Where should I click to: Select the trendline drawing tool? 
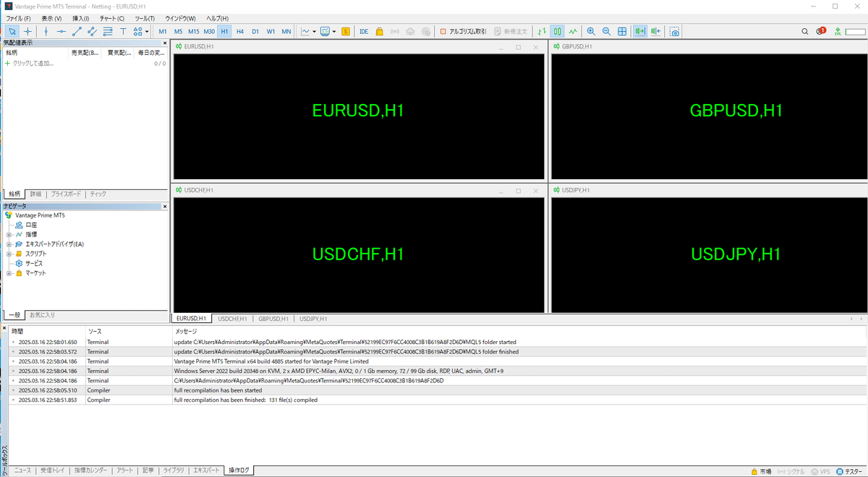point(77,31)
